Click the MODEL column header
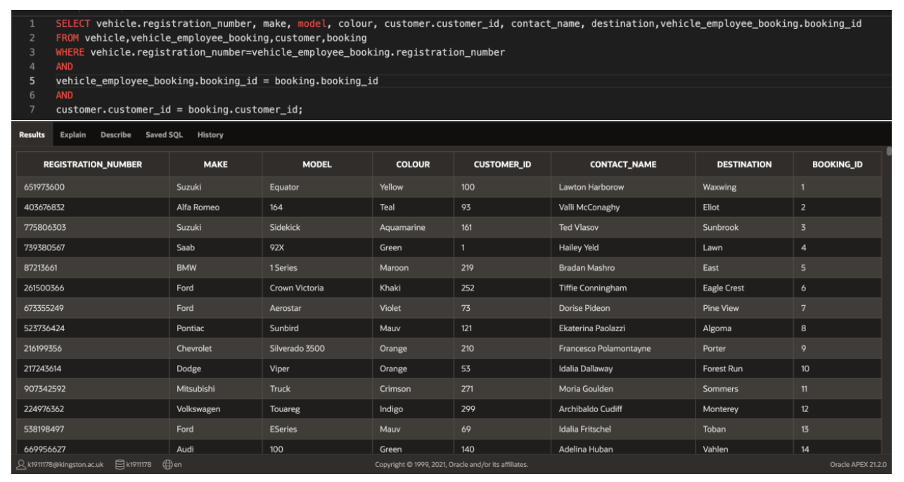 317,164
